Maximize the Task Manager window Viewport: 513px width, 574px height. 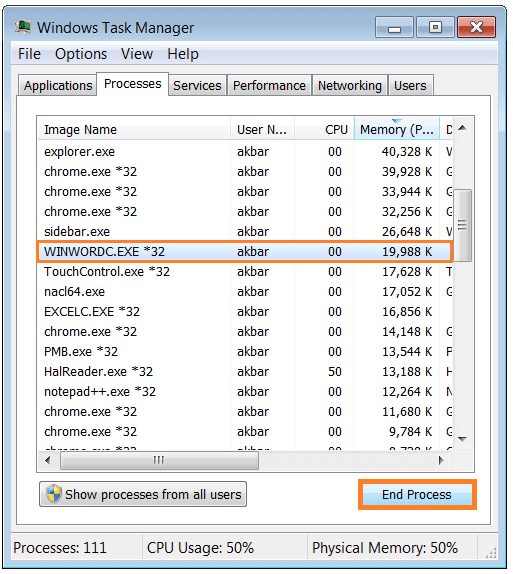coord(435,27)
